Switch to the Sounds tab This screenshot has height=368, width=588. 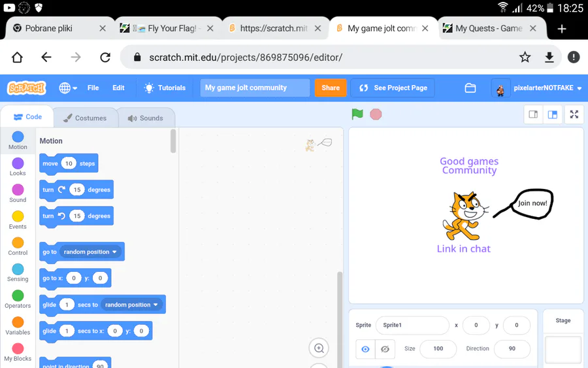(146, 118)
